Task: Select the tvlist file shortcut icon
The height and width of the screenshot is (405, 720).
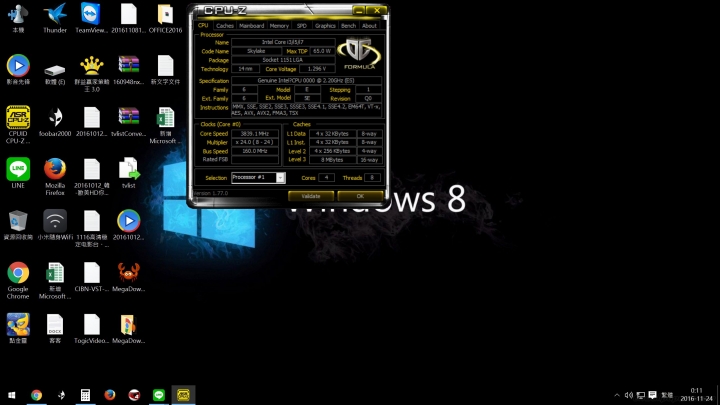Action: (x=129, y=173)
